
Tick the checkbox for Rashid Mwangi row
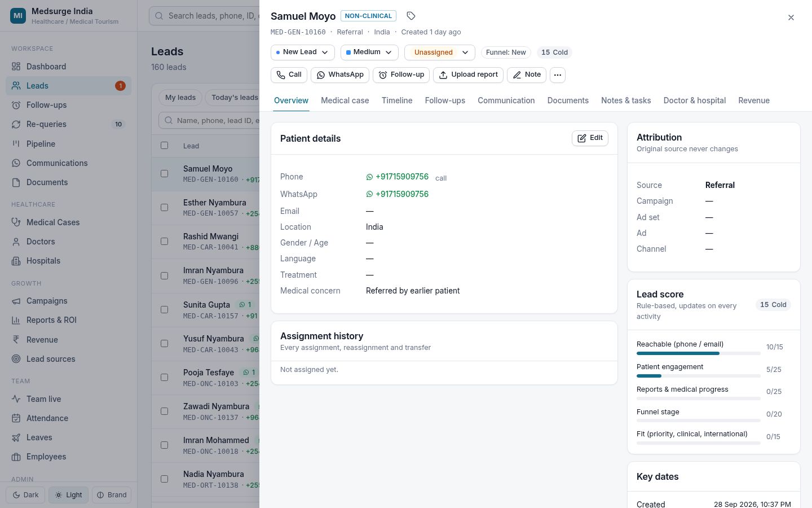click(165, 242)
